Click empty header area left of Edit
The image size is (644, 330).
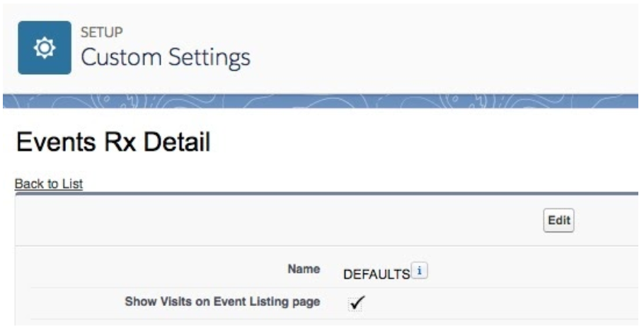click(x=280, y=220)
